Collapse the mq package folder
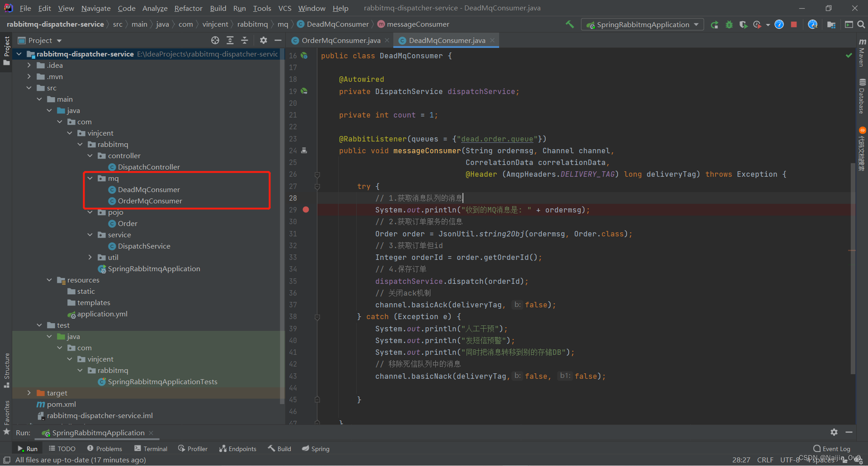The width and height of the screenshot is (868, 466). click(90, 178)
